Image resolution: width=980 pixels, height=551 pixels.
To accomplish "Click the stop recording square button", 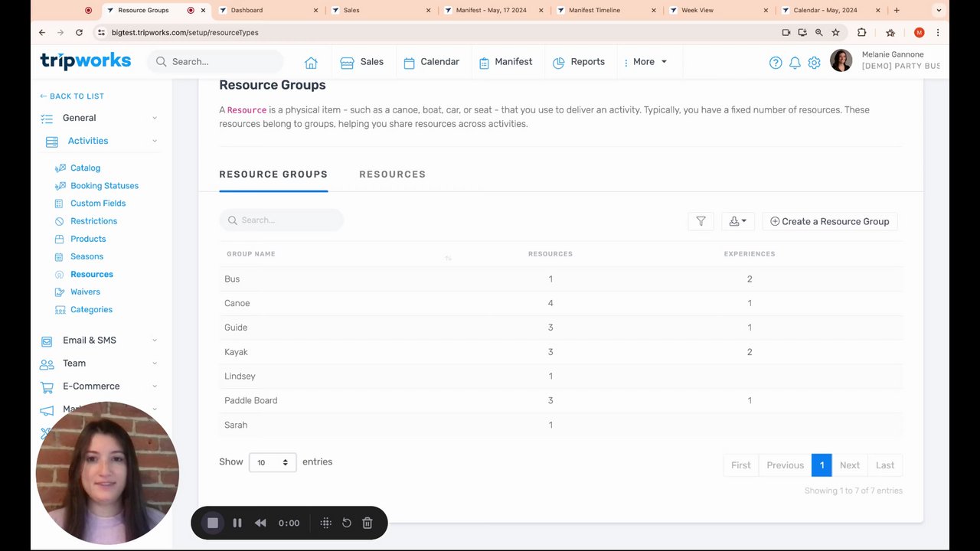I will pos(213,523).
